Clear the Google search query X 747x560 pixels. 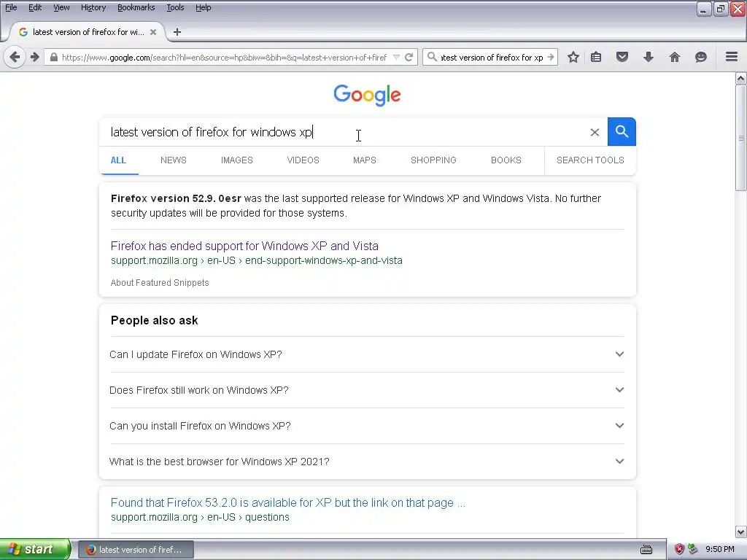(595, 133)
